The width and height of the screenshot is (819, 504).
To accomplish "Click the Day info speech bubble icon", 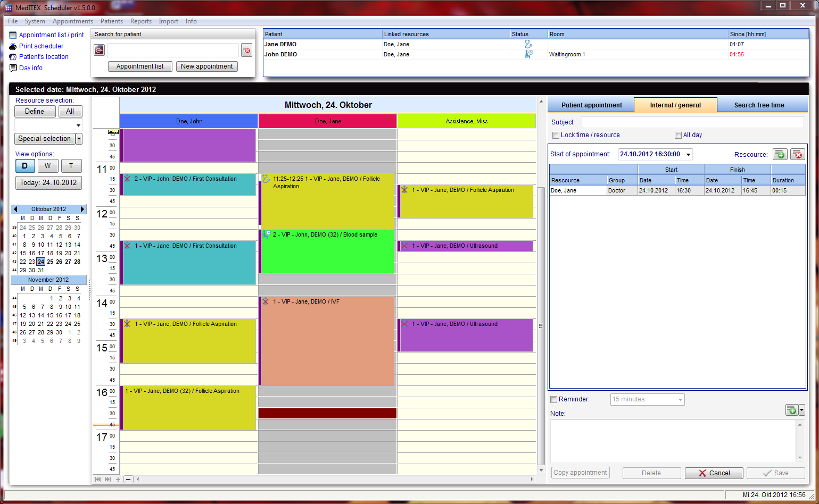I will coord(13,68).
